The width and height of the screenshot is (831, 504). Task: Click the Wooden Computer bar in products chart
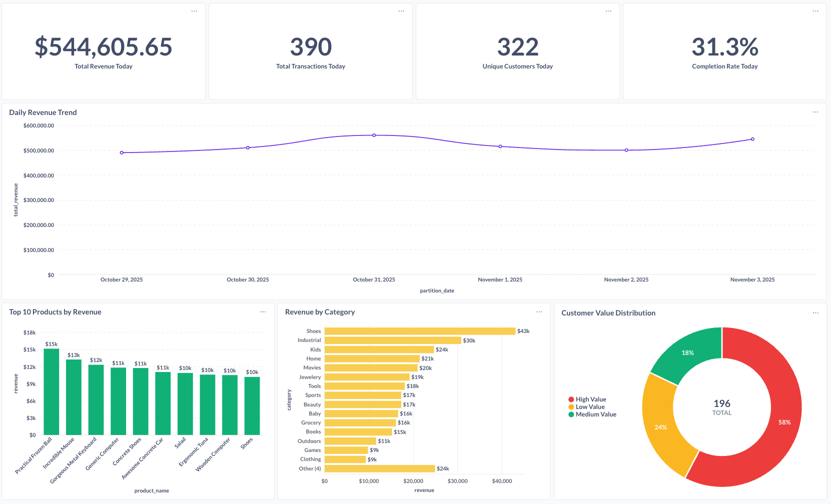pos(230,405)
